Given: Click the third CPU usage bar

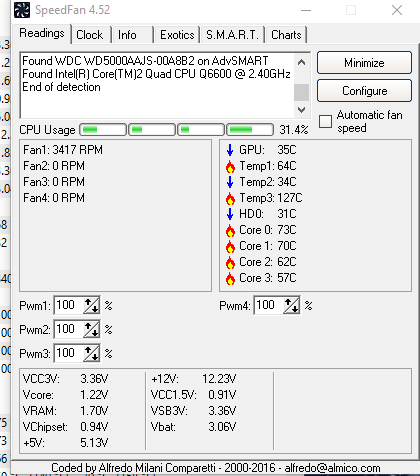Looking at the screenshot, I should coord(201,130).
